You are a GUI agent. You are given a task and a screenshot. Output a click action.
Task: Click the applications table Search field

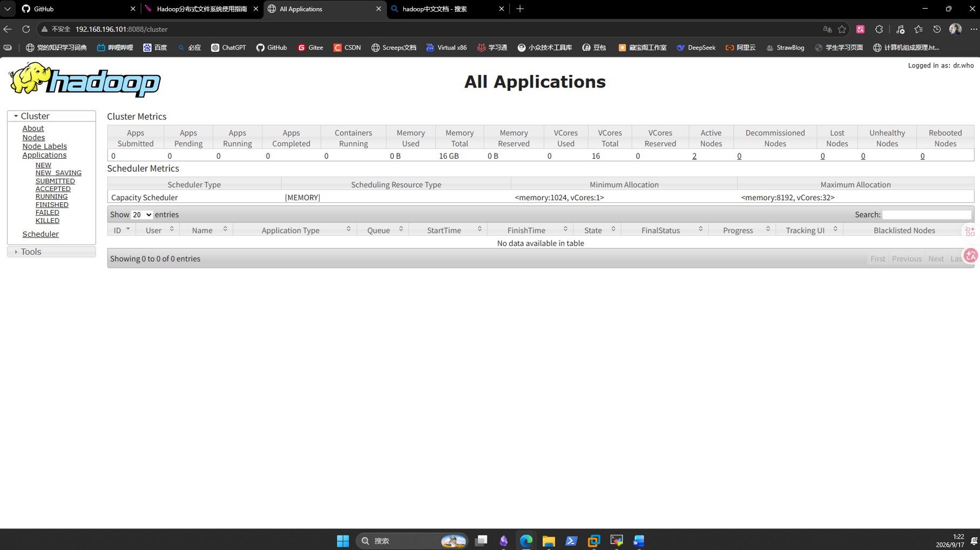(x=927, y=215)
